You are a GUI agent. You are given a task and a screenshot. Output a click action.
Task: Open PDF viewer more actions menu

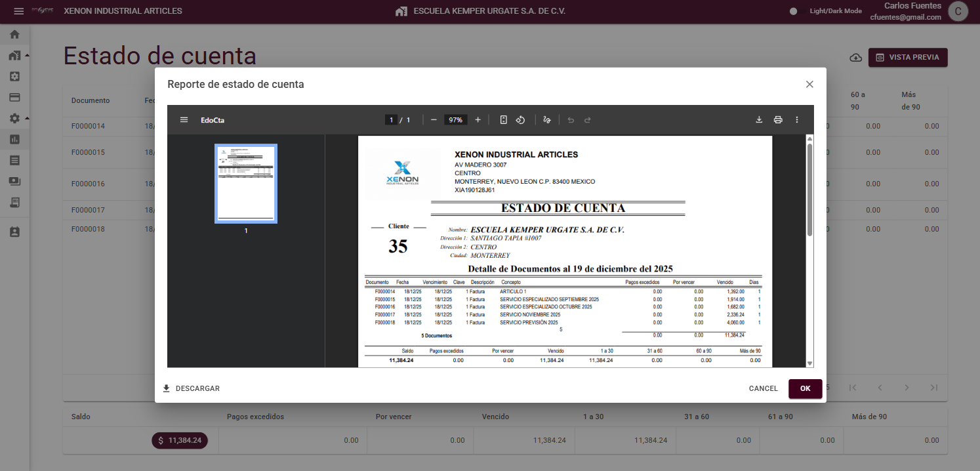click(x=797, y=120)
